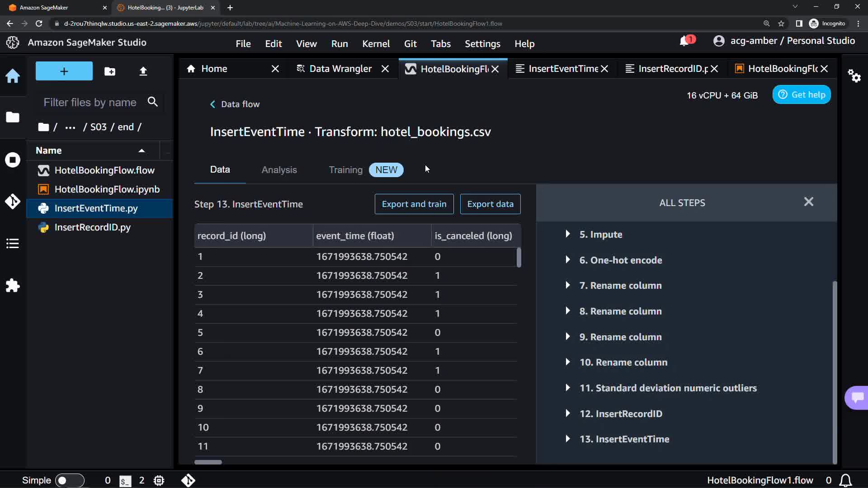This screenshot has height=488, width=868.
Task: Open Running Terminals and Kernels sidebar icon
Action: tap(13, 160)
